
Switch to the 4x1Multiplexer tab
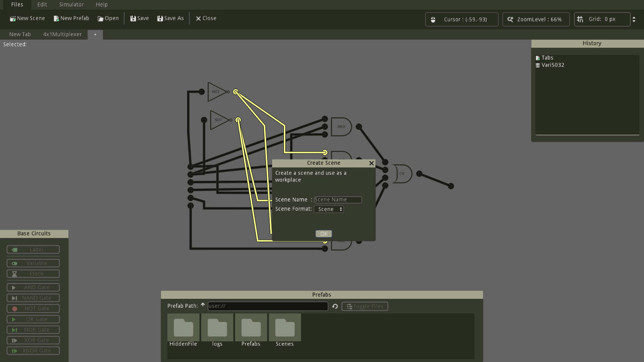pos(62,34)
